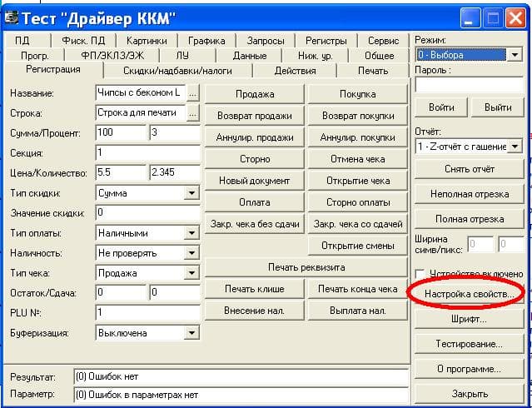Select the Регистрация tab

tap(53, 70)
